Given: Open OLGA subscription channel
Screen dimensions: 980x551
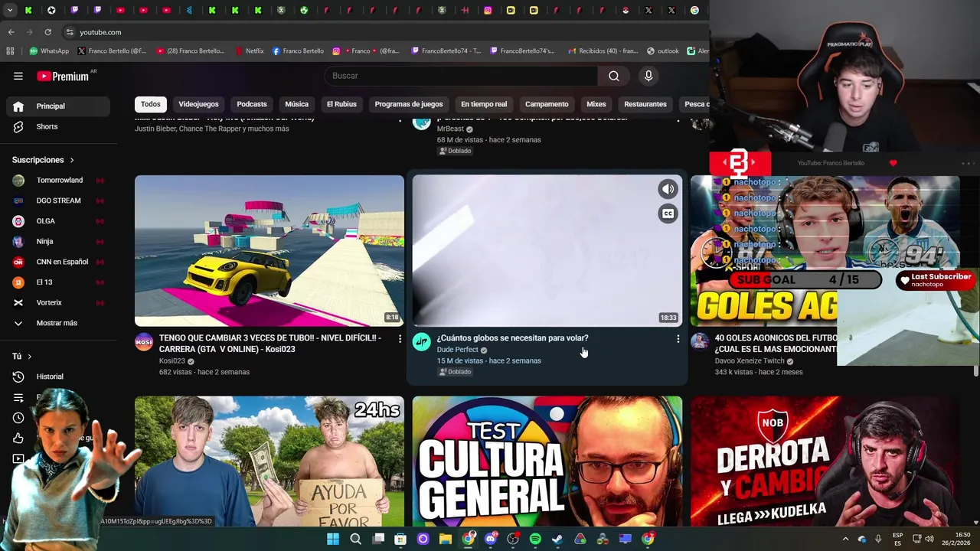Looking at the screenshot, I should coord(58,221).
